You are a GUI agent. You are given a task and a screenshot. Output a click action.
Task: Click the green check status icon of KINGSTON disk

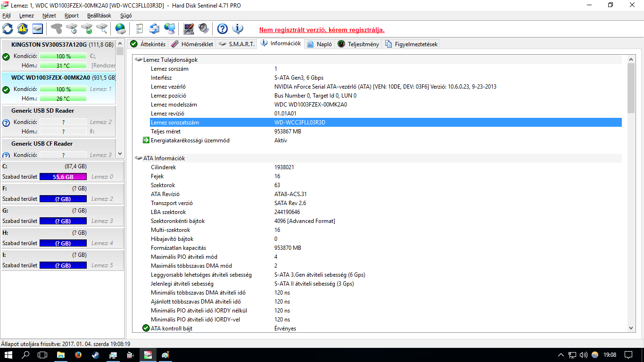pos(6,57)
